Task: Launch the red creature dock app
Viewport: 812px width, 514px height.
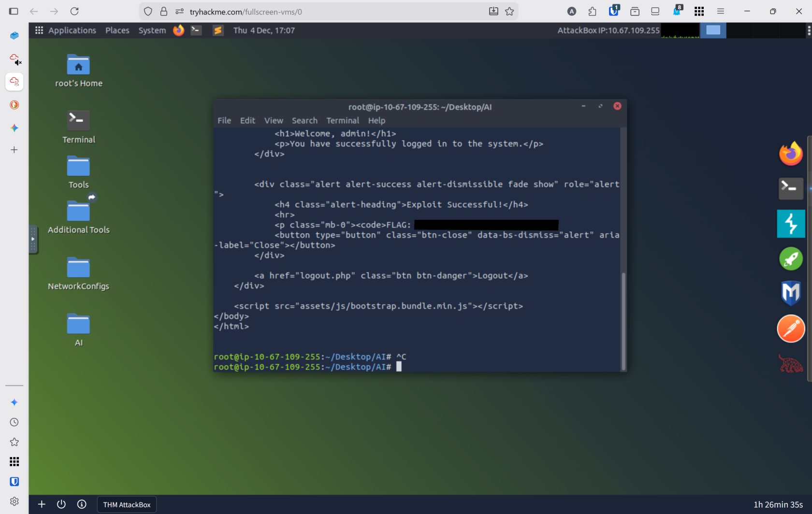Action: tap(791, 364)
